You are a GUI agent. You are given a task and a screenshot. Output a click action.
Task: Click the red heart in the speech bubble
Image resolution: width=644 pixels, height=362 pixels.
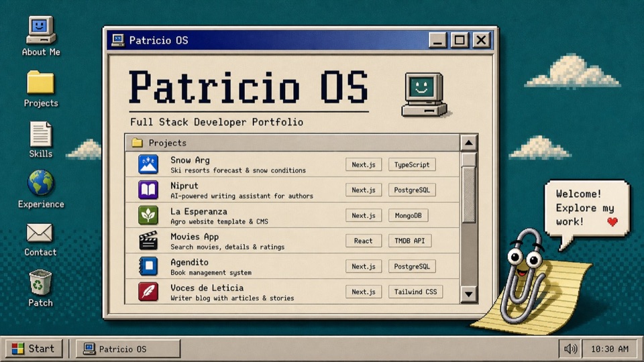[x=612, y=222]
